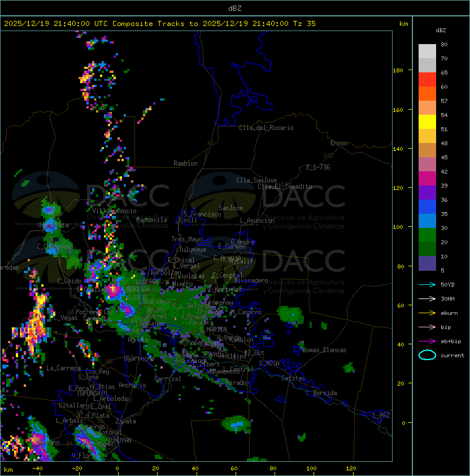This screenshot has width=470, height=476.
Task: Click the 'Capdevila' map label
Action: click(151, 220)
